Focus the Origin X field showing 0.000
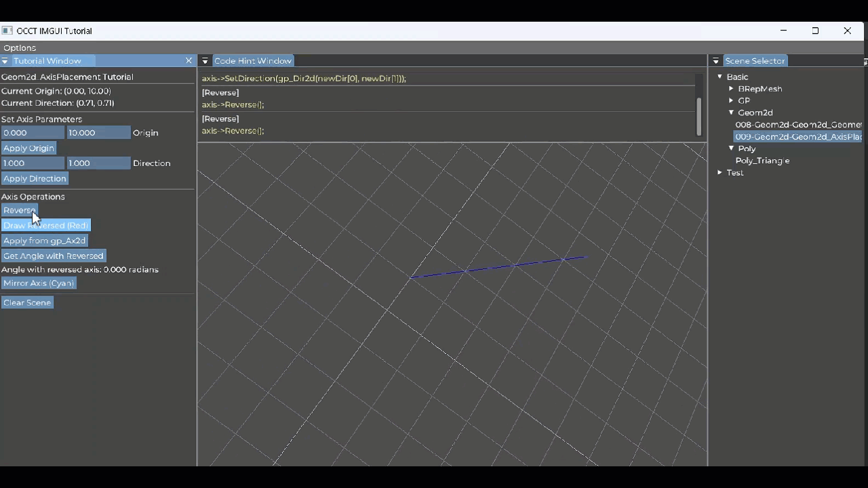The width and height of the screenshot is (868, 488). pos(33,133)
